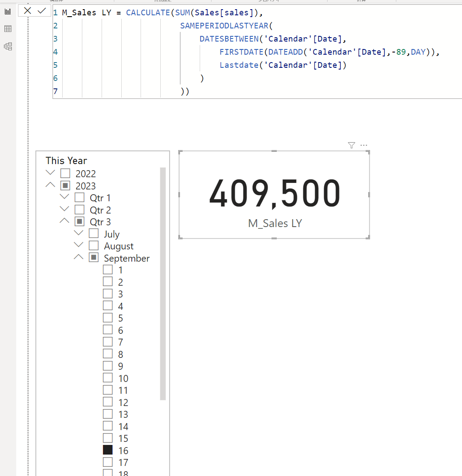Screen dimensions: 462x476
Task: Uncheck the day 16 checkbox
Action: (x=108, y=450)
